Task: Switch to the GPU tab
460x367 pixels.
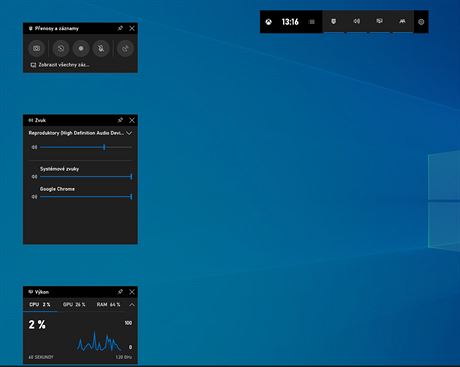Action: [74, 305]
